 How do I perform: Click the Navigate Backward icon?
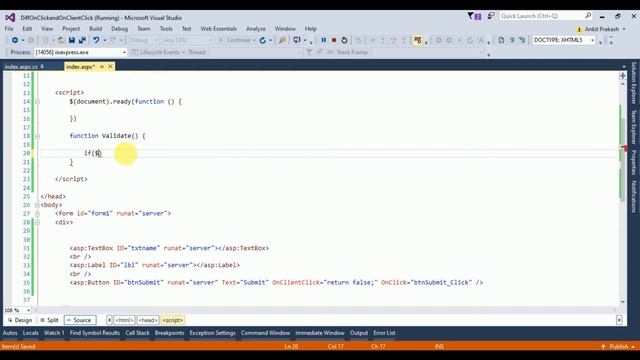pos(15,40)
